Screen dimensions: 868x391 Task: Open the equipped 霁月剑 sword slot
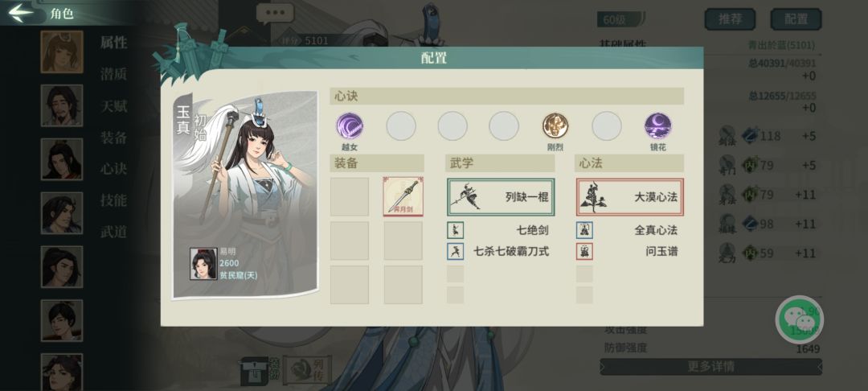tap(403, 196)
